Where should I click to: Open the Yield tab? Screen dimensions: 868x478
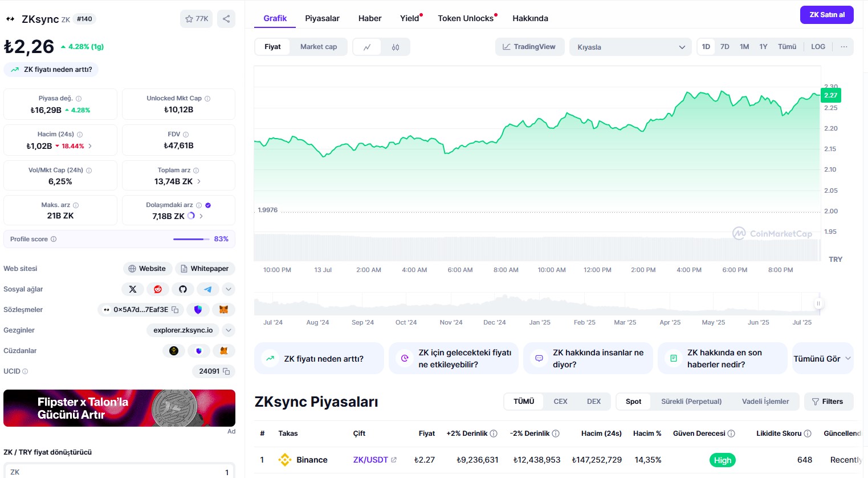click(x=410, y=18)
